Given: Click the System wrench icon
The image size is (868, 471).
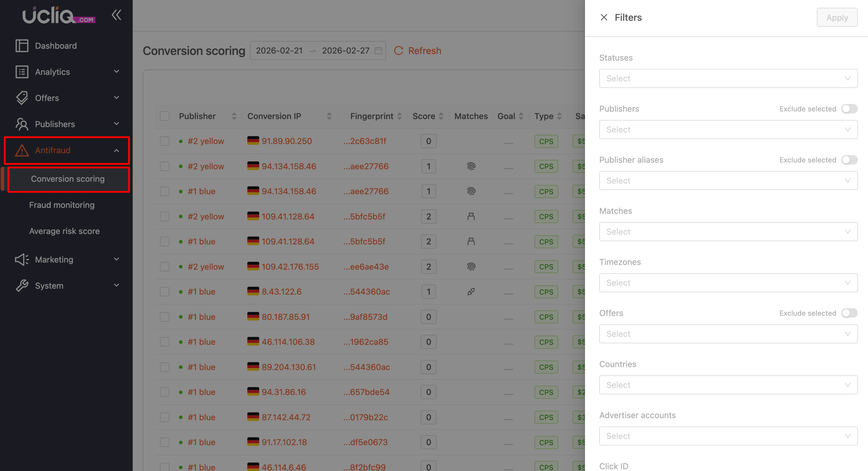Looking at the screenshot, I should [22, 285].
